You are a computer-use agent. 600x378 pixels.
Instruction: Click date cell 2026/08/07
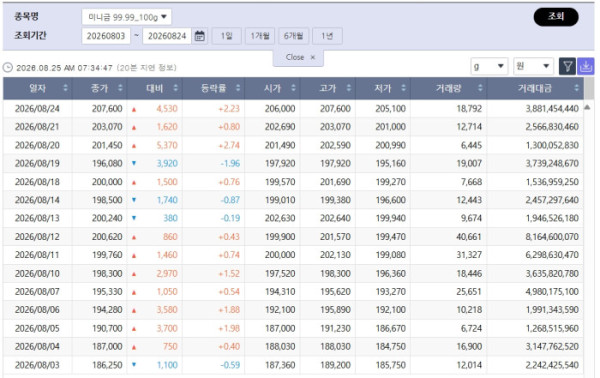click(x=37, y=292)
